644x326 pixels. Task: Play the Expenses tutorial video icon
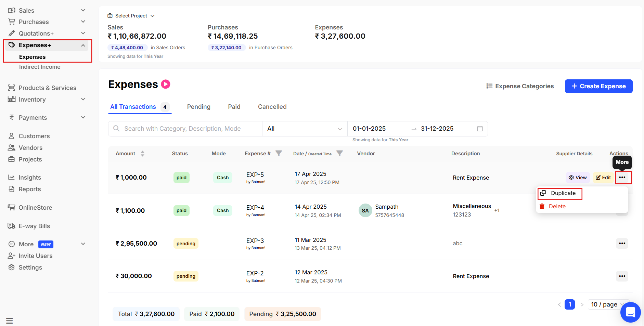[166, 84]
